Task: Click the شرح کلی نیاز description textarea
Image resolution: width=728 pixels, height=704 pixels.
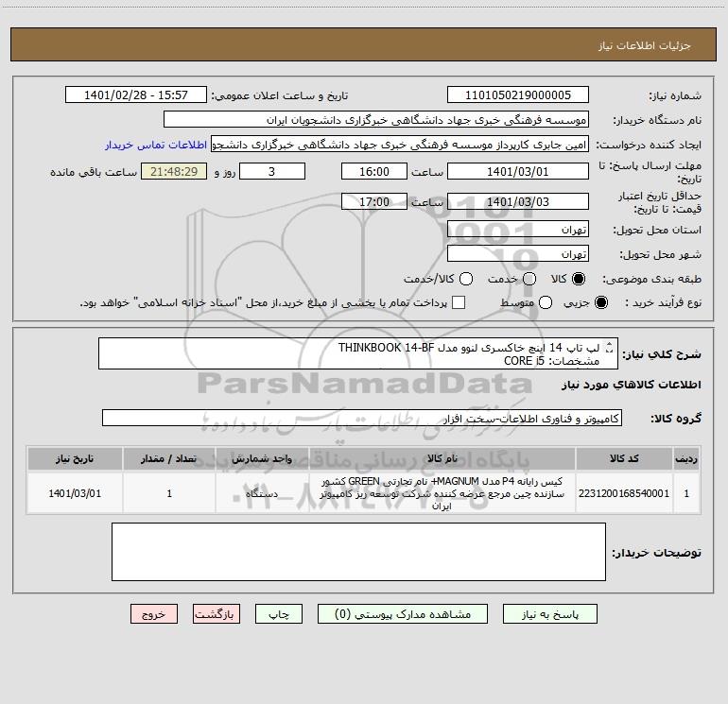Action: click(358, 353)
